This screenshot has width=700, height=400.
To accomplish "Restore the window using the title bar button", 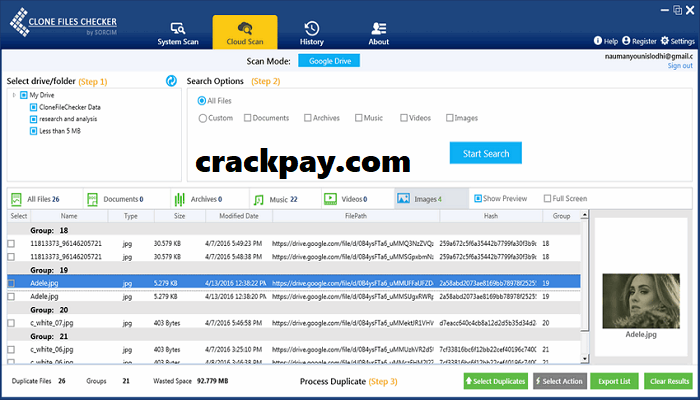I will [678, 10].
